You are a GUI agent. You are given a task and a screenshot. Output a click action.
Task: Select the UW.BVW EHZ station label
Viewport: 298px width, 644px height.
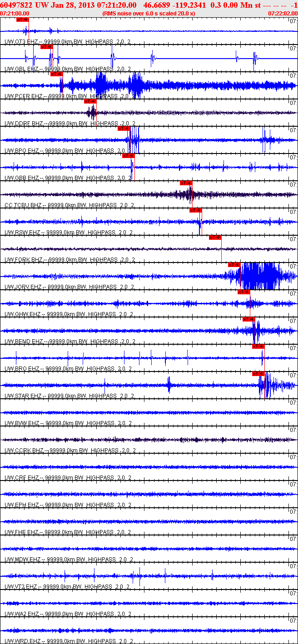[x=21, y=423]
